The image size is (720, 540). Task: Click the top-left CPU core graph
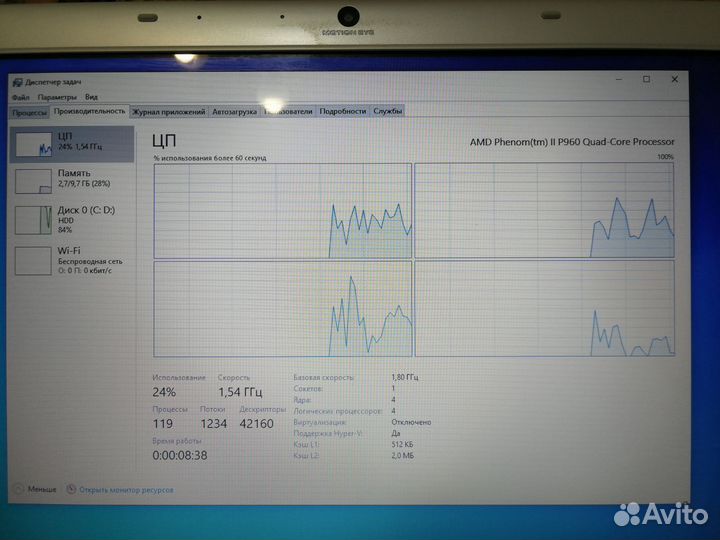(283, 211)
